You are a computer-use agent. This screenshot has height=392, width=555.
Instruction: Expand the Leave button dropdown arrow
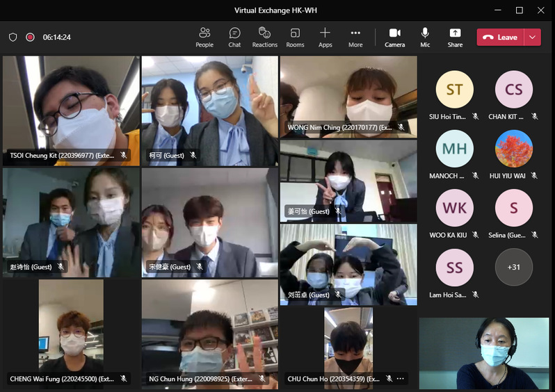coord(533,38)
